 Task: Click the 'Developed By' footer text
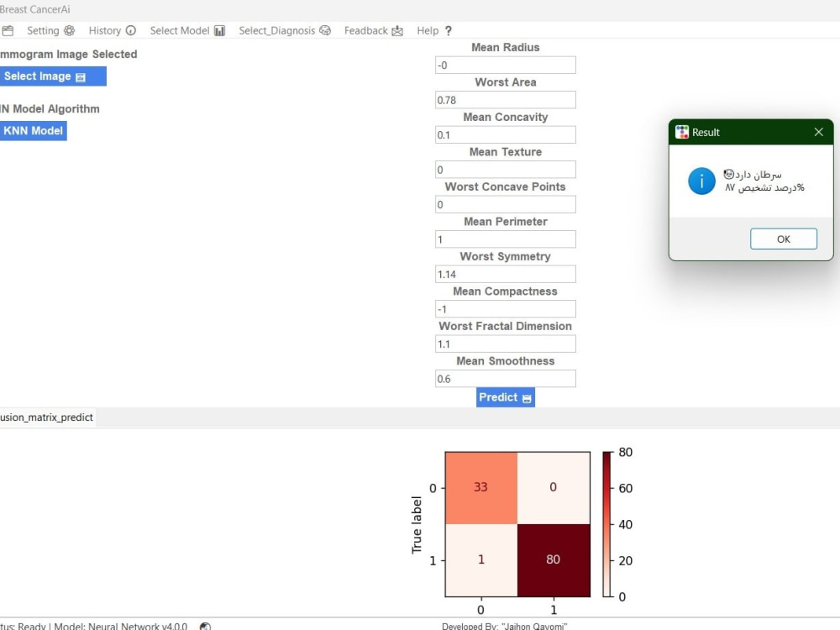[504, 627]
